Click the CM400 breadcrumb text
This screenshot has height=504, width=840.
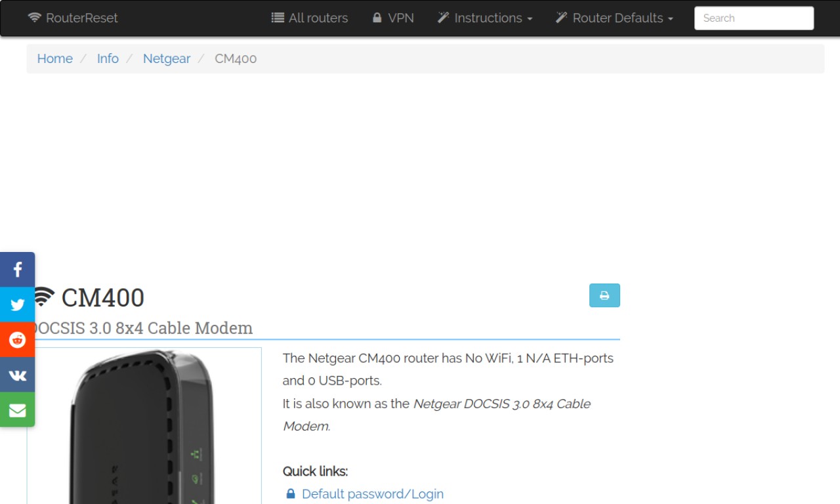236,58
